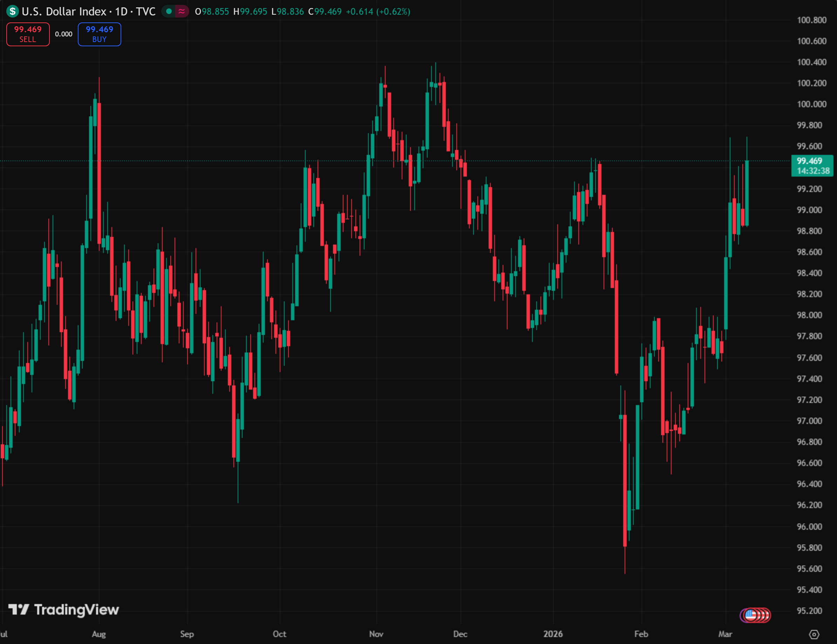Click the +0.614 (+0.62%) change value
The width and height of the screenshot is (837, 644).
pyautogui.click(x=378, y=12)
